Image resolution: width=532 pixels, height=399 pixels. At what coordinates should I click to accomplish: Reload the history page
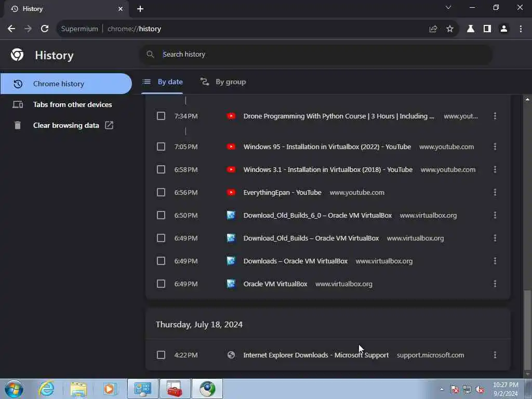(45, 29)
